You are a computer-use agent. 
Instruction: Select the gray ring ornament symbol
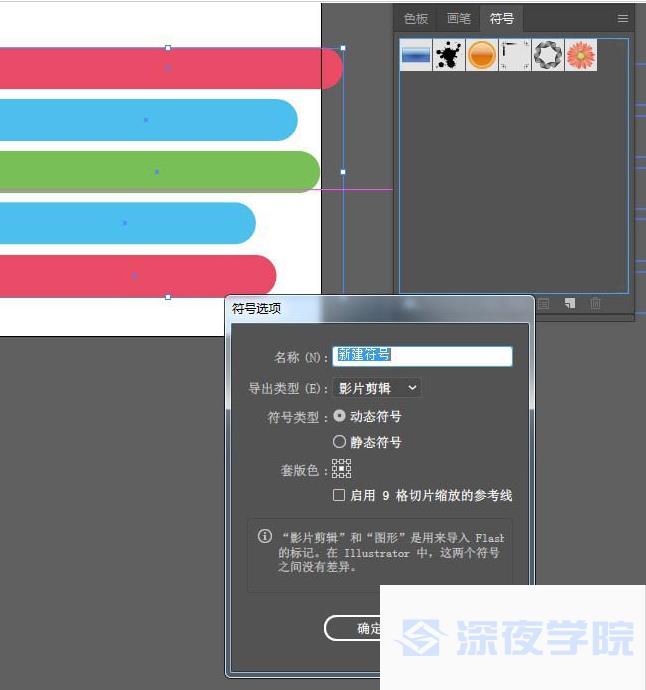(548, 55)
